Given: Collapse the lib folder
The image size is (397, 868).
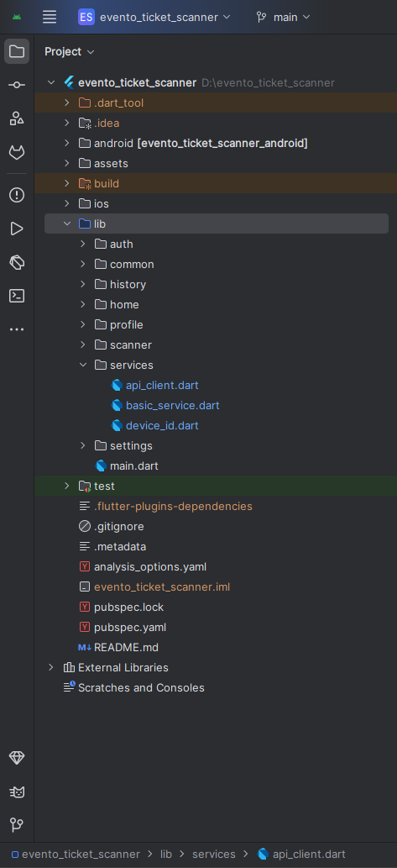Looking at the screenshot, I should (67, 224).
